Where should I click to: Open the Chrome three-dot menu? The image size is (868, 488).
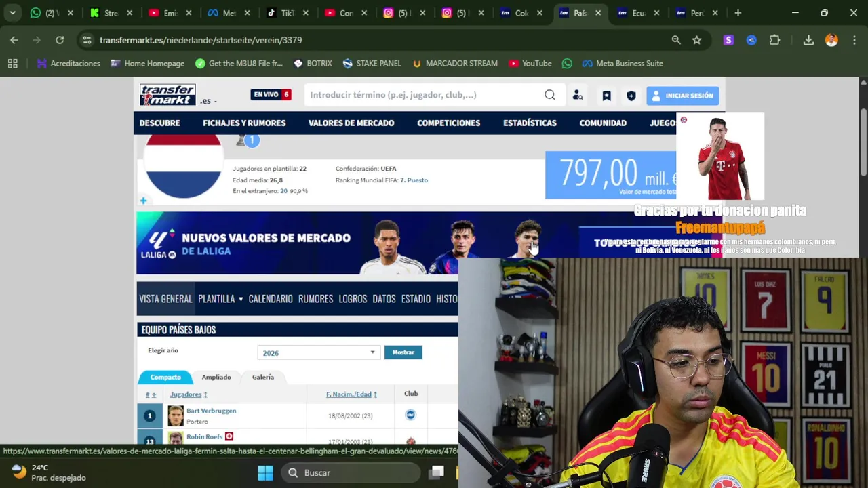pos(853,40)
